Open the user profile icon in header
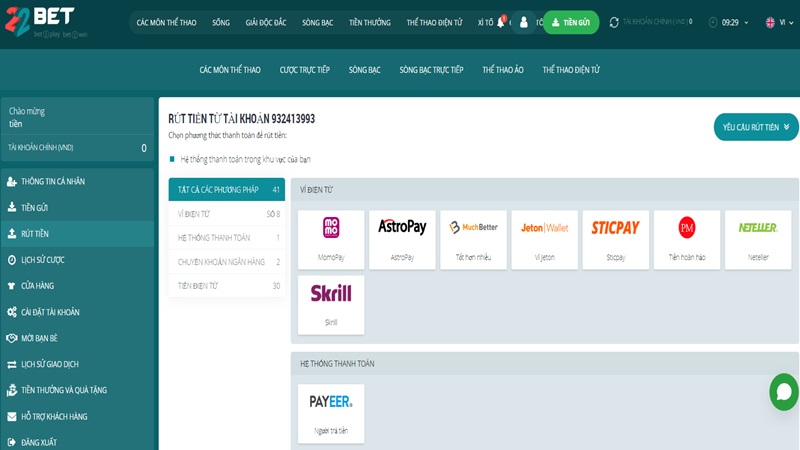The image size is (800, 450). coord(523,22)
